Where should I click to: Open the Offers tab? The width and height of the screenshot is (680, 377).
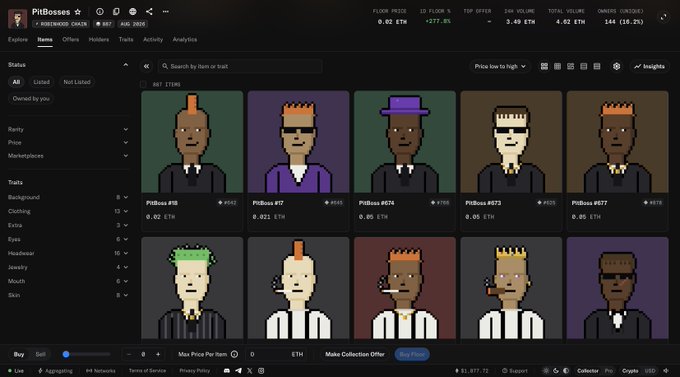[70, 39]
